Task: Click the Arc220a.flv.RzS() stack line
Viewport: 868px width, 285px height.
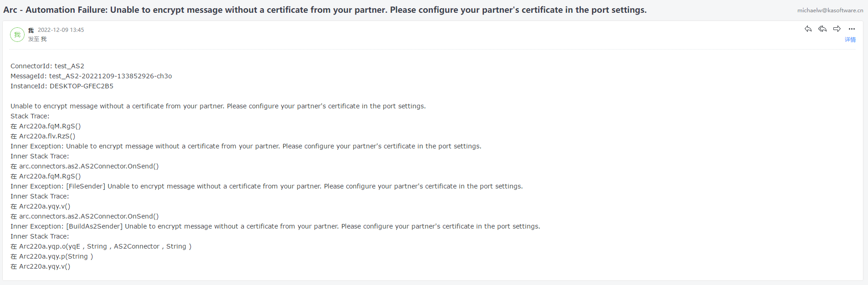Action: (43, 136)
